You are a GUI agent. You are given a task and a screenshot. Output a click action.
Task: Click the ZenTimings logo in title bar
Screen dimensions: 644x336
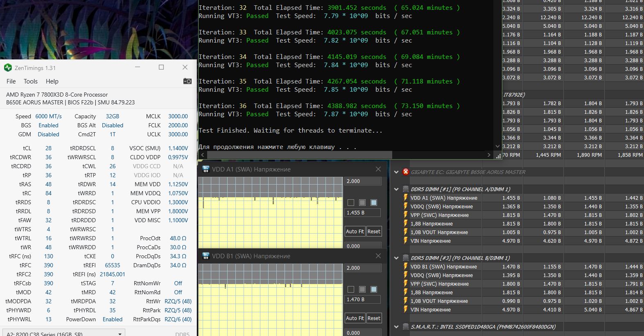coord(8,68)
